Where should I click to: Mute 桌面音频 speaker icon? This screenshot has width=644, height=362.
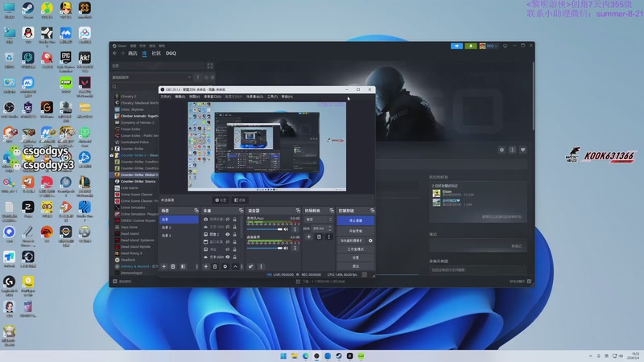(286, 248)
